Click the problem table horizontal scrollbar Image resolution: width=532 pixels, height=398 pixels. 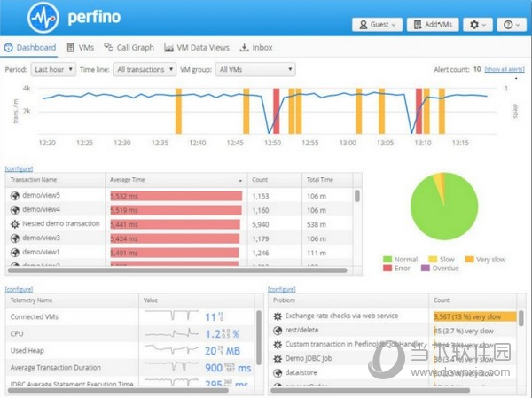(370, 390)
